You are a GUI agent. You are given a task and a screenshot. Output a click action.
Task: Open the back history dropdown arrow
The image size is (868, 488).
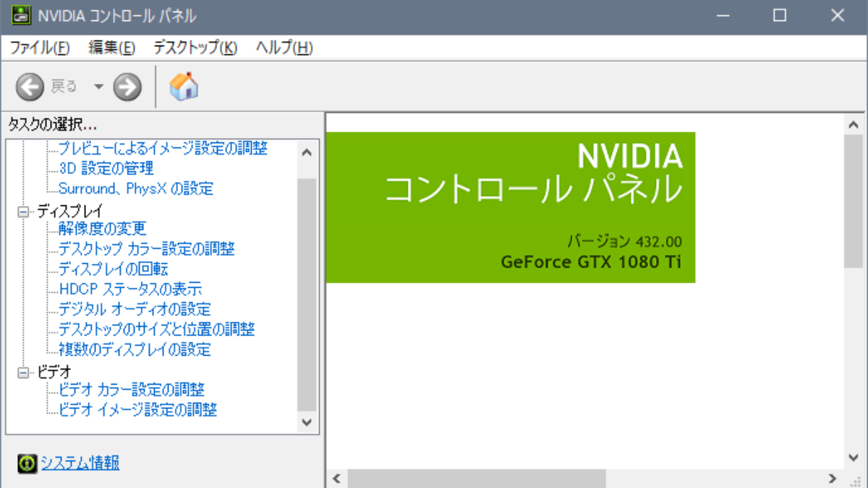(x=98, y=87)
